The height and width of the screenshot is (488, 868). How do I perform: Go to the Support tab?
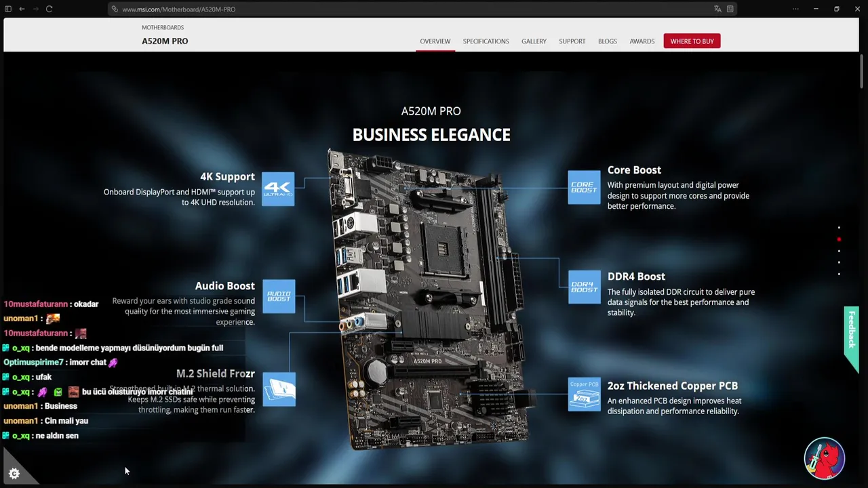(572, 41)
